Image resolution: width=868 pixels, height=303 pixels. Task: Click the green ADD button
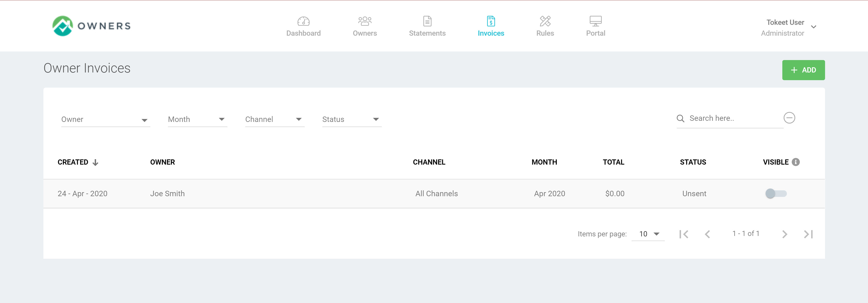(803, 70)
